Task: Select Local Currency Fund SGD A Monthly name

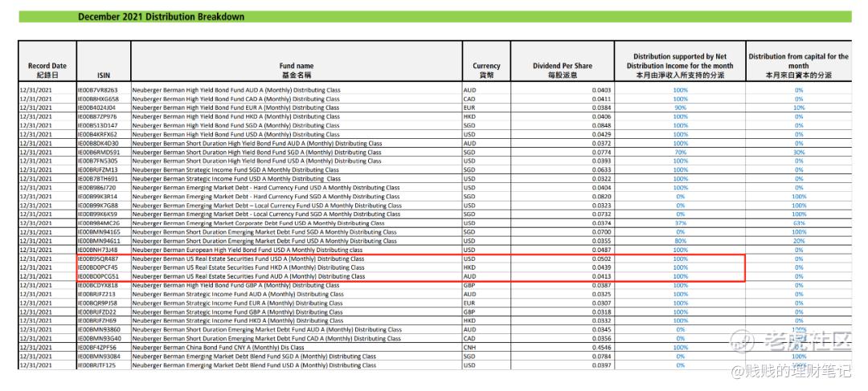Action: 267,214
